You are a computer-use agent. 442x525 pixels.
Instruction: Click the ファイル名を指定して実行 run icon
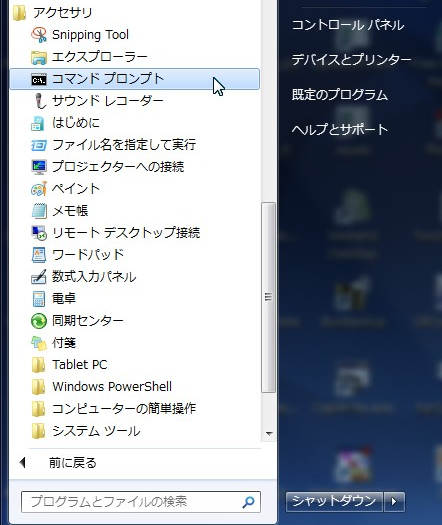(39, 145)
